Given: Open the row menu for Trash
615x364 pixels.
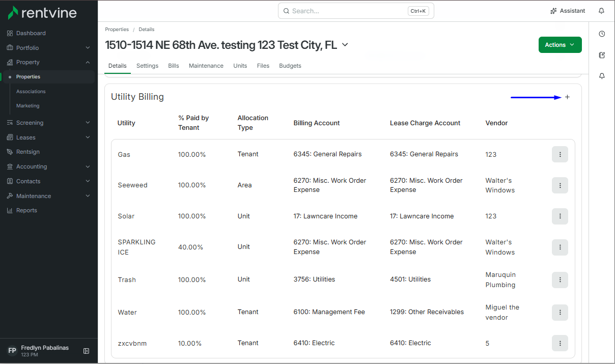Looking at the screenshot, I should point(560,279).
